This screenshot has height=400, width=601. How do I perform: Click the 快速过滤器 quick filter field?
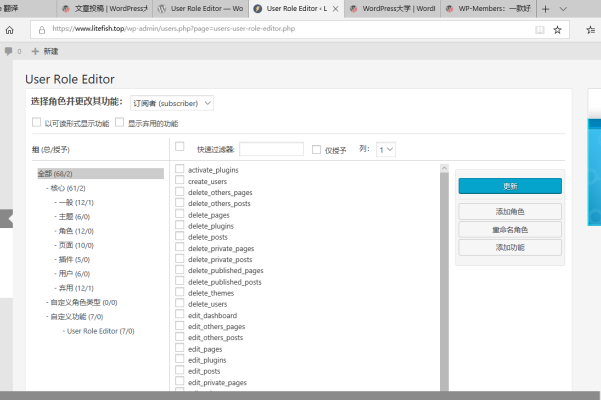271,149
